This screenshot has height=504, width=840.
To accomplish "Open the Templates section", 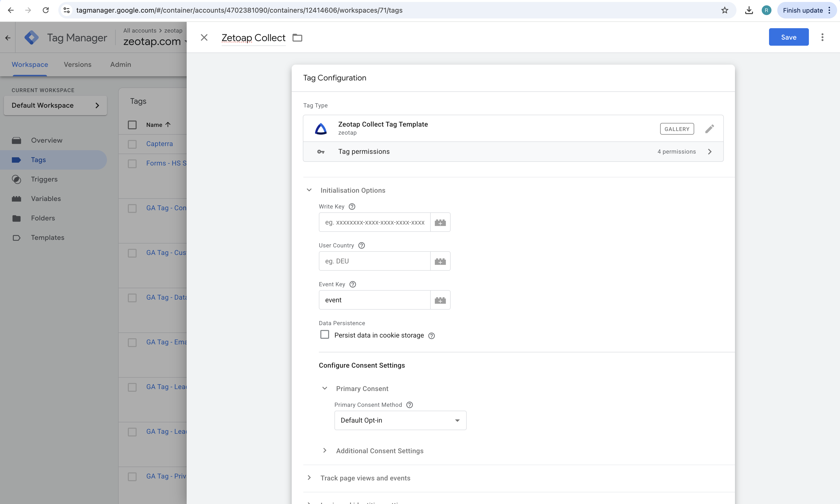I will pos(48,237).
